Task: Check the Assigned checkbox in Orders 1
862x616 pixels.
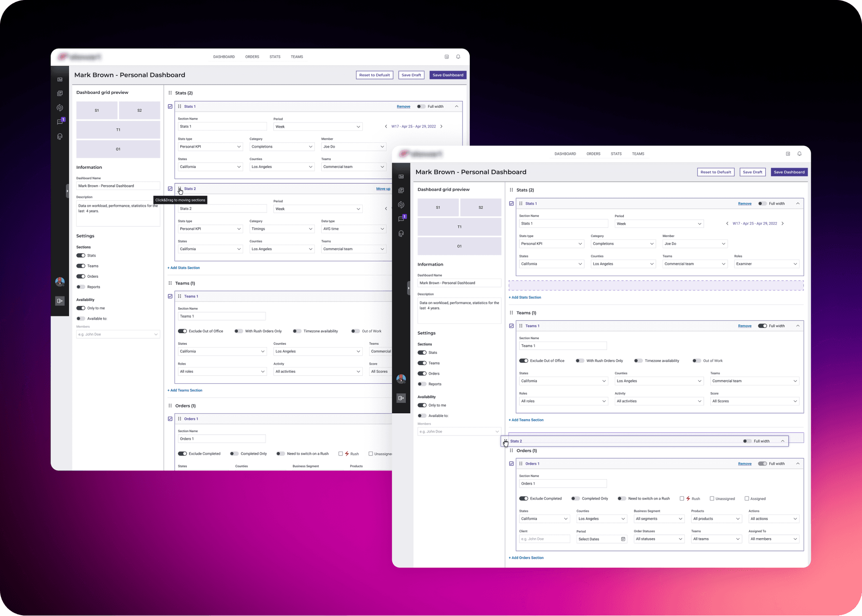Action: (x=747, y=499)
